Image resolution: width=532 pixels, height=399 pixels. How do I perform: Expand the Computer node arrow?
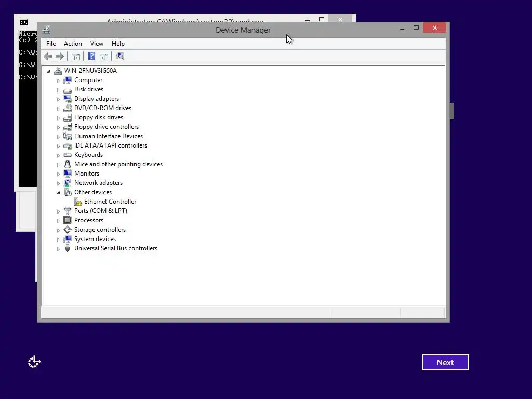pyautogui.click(x=58, y=81)
